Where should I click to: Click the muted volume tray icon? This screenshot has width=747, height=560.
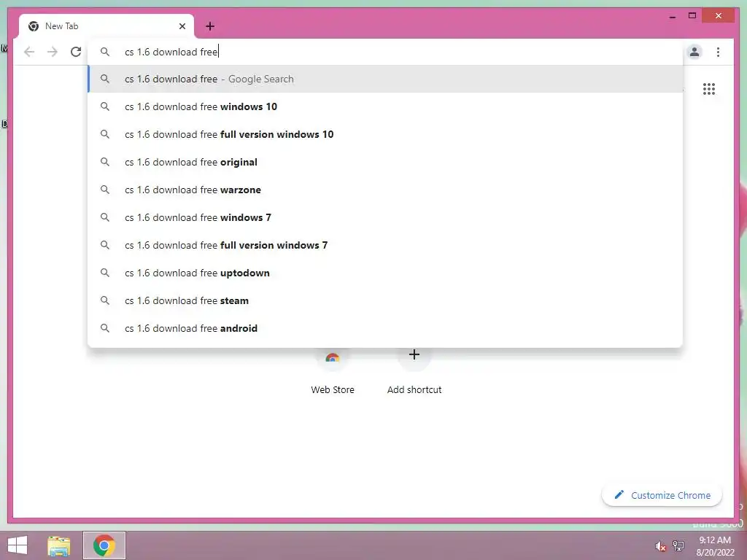click(660, 546)
